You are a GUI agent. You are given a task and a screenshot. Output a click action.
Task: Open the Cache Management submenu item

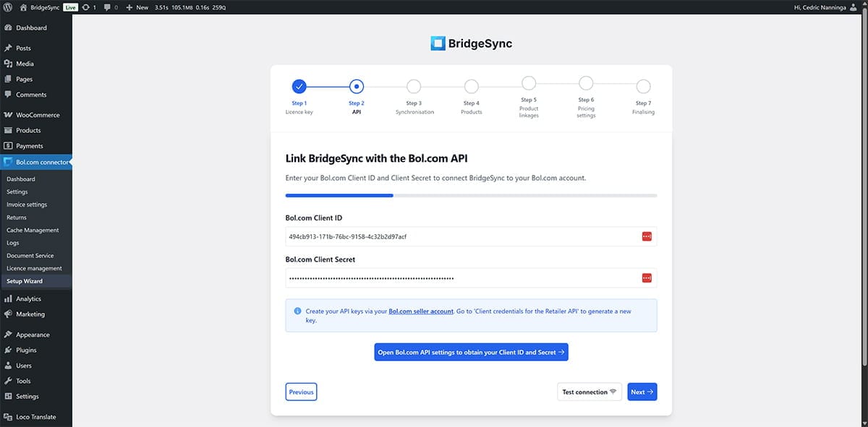[x=33, y=230]
